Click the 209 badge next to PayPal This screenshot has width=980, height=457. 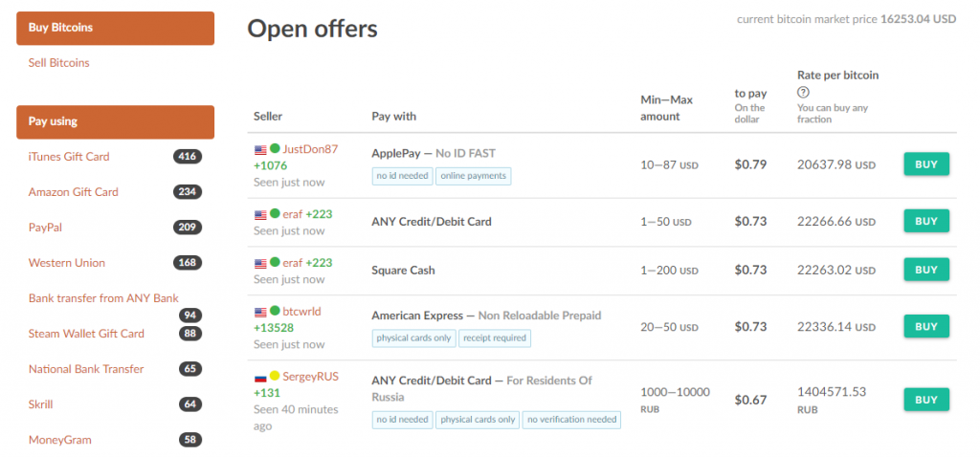188,228
